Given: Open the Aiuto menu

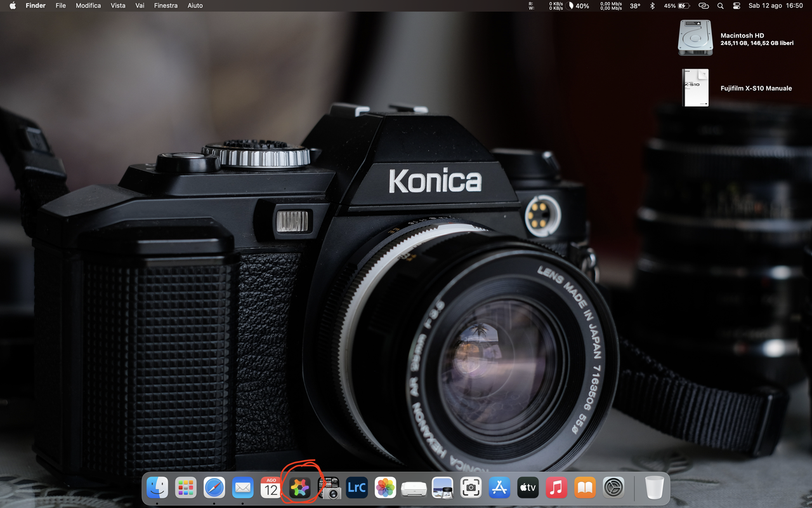Looking at the screenshot, I should click(x=195, y=6).
